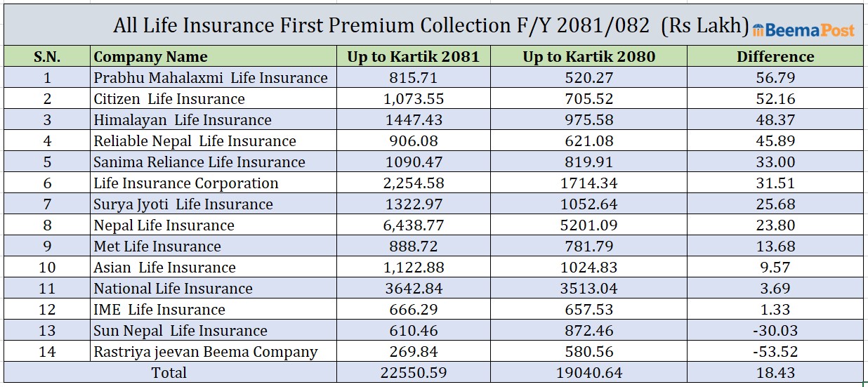Viewport: 868px width, 387px height.
Task: Click the Prabhu Mahalaxmi Life Insurance cell
Action: click(x=211, y=78)
